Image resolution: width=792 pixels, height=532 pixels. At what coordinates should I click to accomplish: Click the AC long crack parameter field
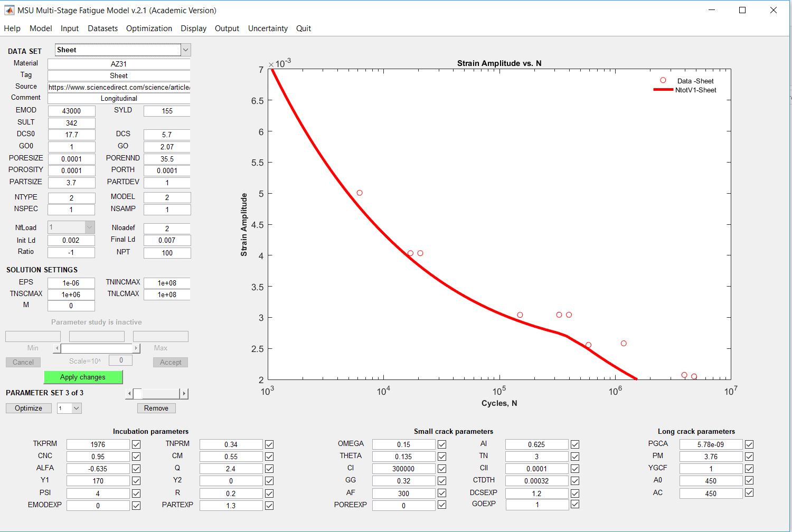pos(711,493)
